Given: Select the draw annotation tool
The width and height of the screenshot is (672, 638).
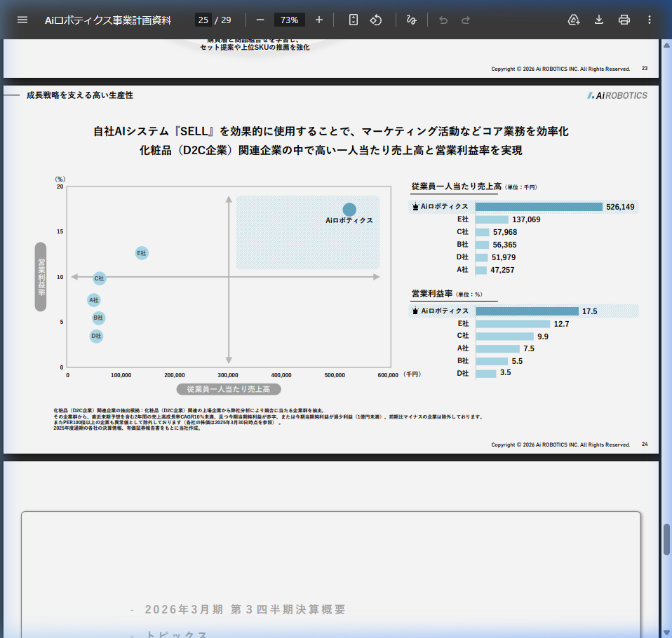Looking at the screenshot, I should click(411, 20).
